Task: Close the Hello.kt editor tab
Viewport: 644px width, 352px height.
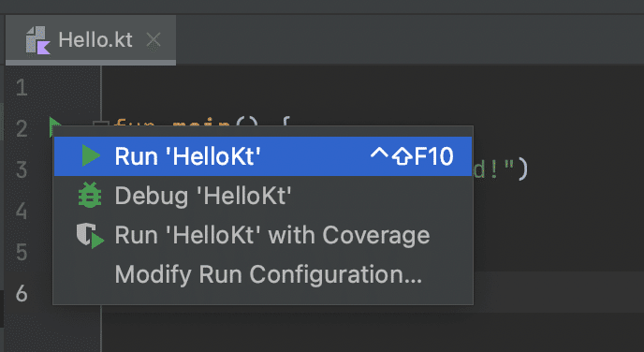Action: click(x=154, y=40)
